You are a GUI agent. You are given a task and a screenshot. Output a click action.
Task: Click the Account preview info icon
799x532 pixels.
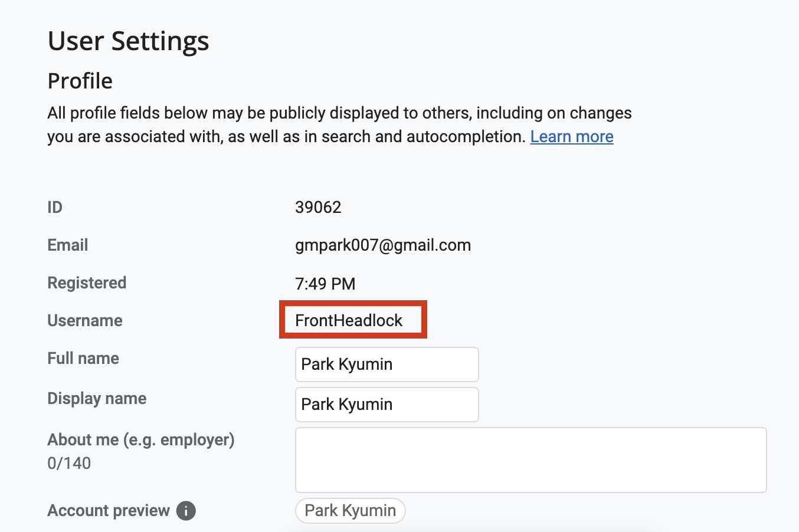pyautogui.click(x=186, y=511)
